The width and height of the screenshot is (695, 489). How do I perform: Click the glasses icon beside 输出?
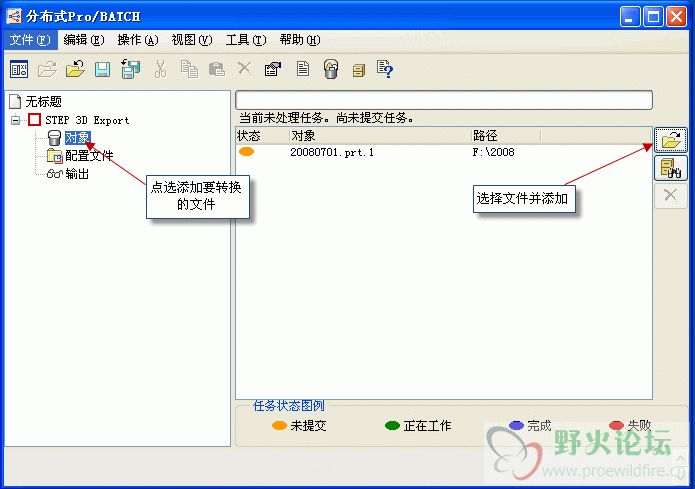pos(55,174)
